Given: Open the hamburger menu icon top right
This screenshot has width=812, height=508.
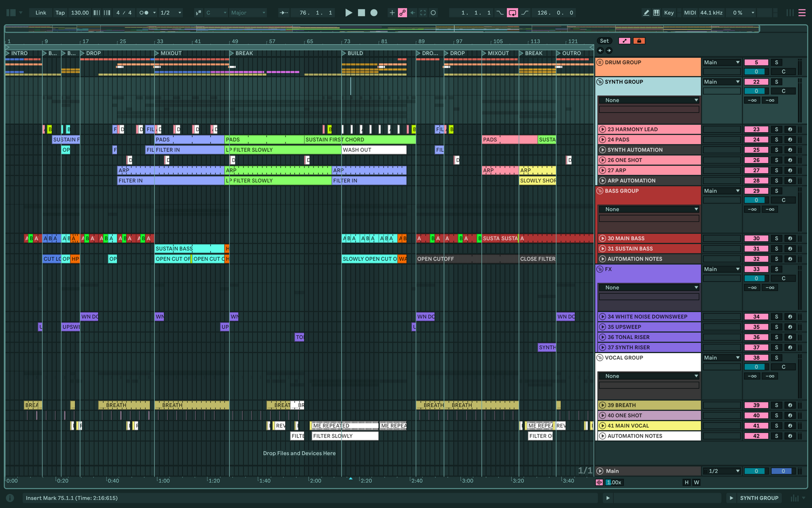Looking at the screenshot, I should [x=802, y=13].
